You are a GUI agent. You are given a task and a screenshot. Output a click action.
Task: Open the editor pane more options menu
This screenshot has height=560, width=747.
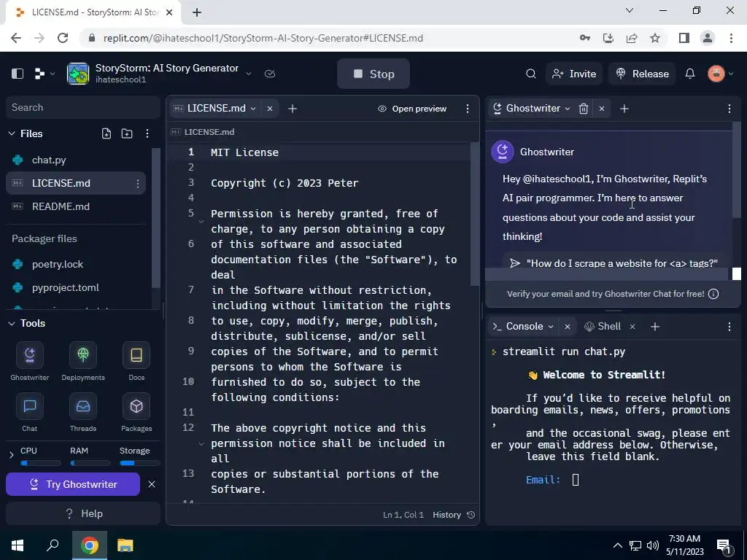468,109
